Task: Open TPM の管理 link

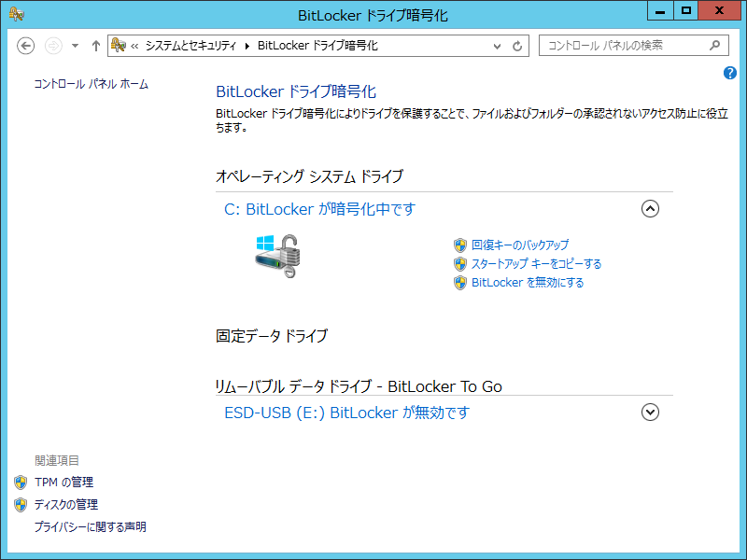Action: (x=63, y=483)
